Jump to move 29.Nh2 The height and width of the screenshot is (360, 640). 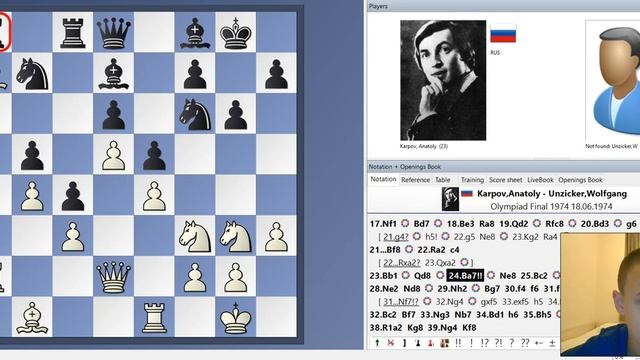452,289
